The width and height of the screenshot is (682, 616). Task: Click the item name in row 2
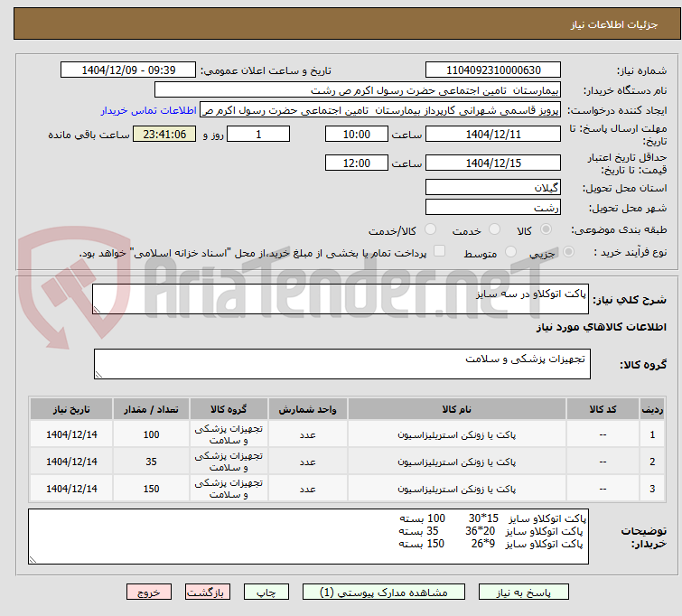tap(457, 462)
